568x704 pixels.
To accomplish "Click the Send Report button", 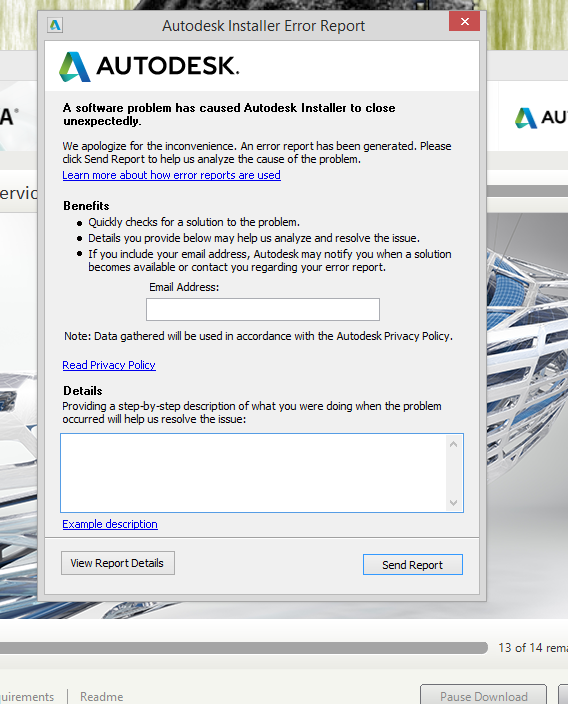I will (x=413, y=565).
